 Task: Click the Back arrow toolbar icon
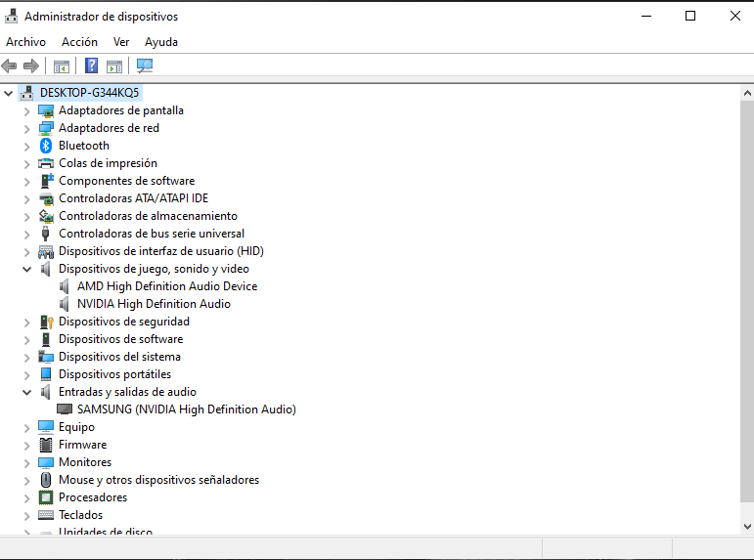(x=9, y=65)
